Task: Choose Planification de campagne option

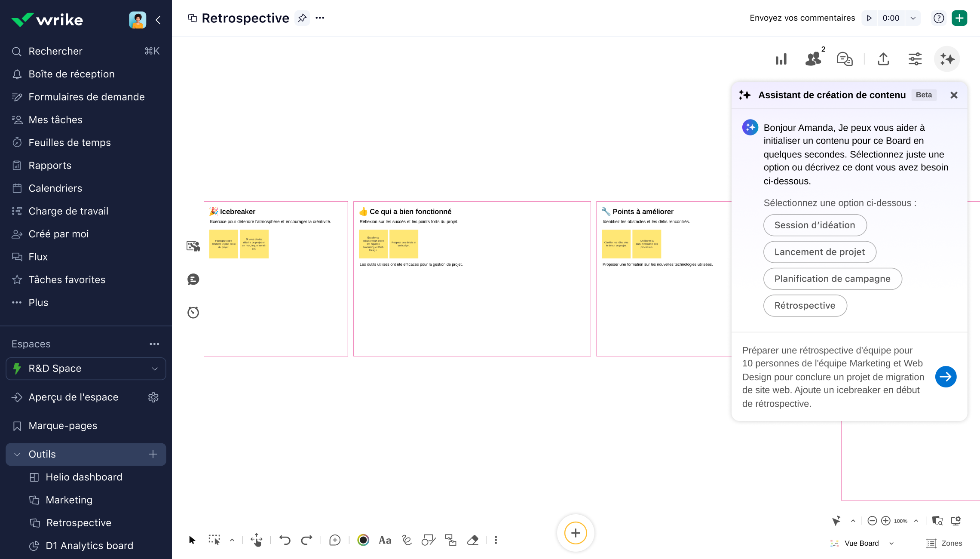Action: [832, 279]
